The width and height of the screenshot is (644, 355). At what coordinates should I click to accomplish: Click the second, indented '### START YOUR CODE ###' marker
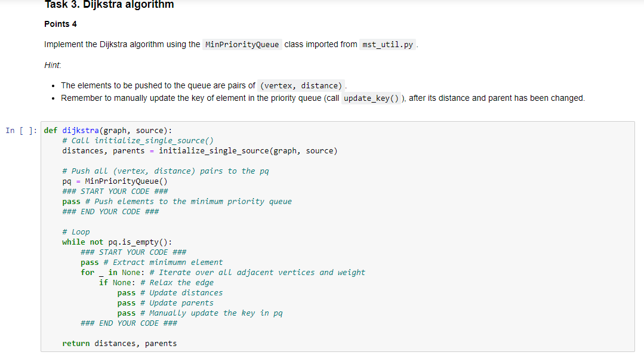tap(134, 252)
